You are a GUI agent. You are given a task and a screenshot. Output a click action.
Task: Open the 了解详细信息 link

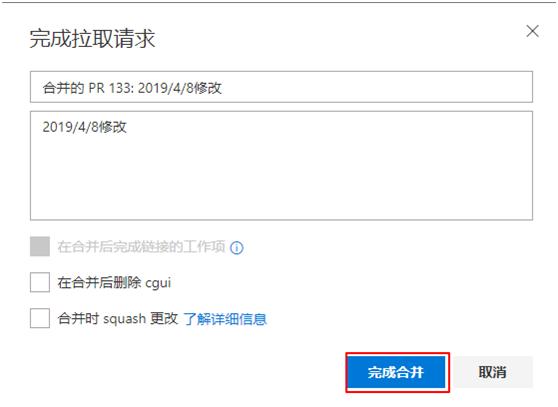click(x=225, y=319)
